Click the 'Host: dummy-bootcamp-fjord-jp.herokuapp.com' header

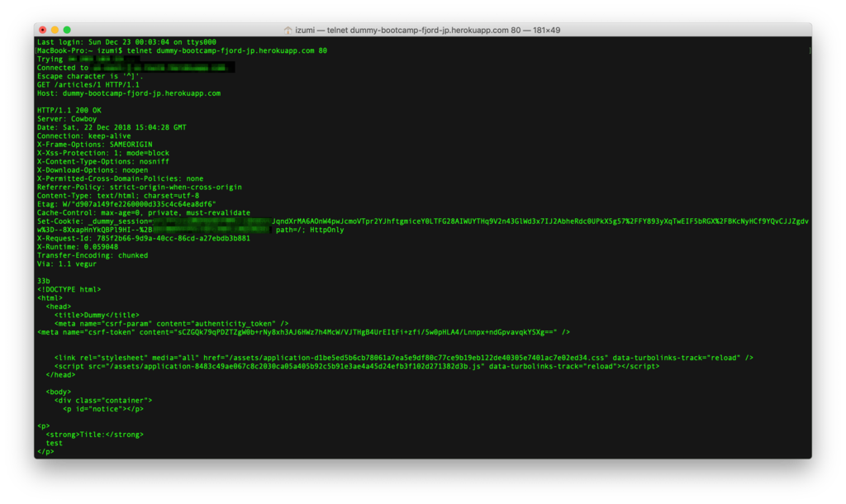coord(129,93)
